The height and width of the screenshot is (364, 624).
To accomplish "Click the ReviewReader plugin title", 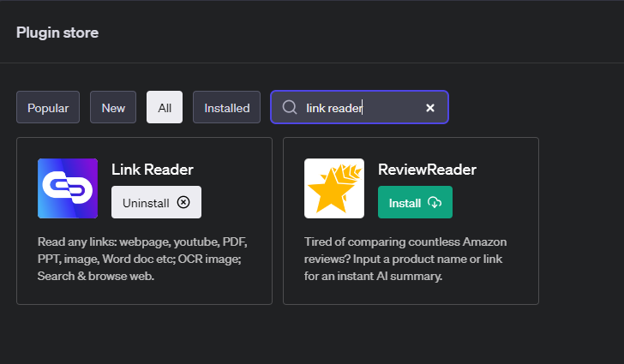I will 427,170.
